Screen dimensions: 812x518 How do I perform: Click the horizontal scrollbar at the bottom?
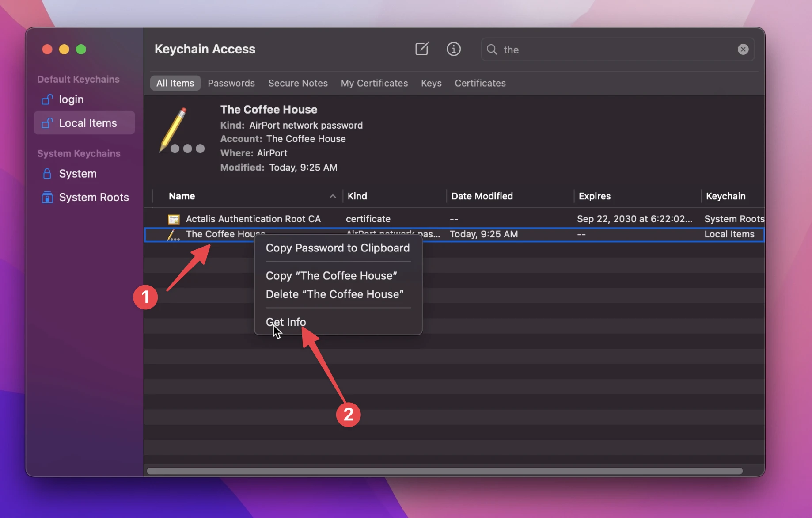click(x=444, y=471)
